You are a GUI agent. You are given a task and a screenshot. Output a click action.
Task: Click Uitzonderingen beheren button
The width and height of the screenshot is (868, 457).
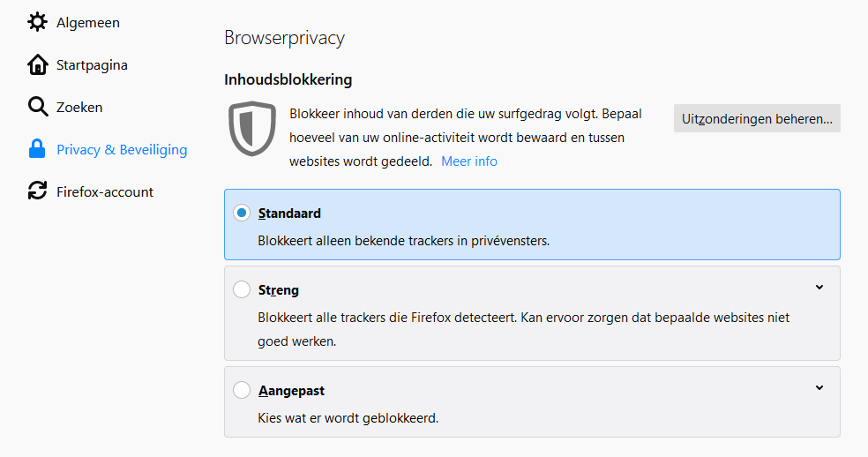pos(757,118)
